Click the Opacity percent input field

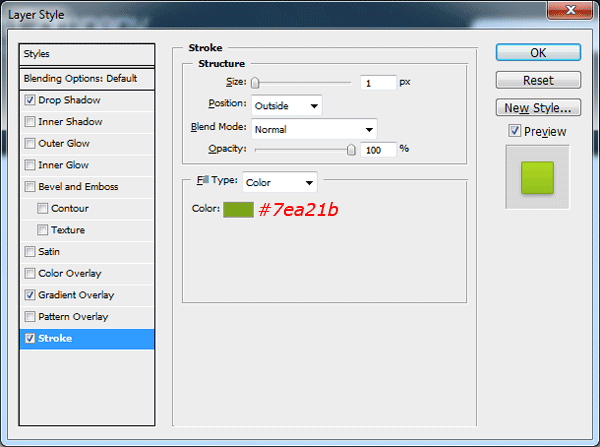(x=378, y=150)
